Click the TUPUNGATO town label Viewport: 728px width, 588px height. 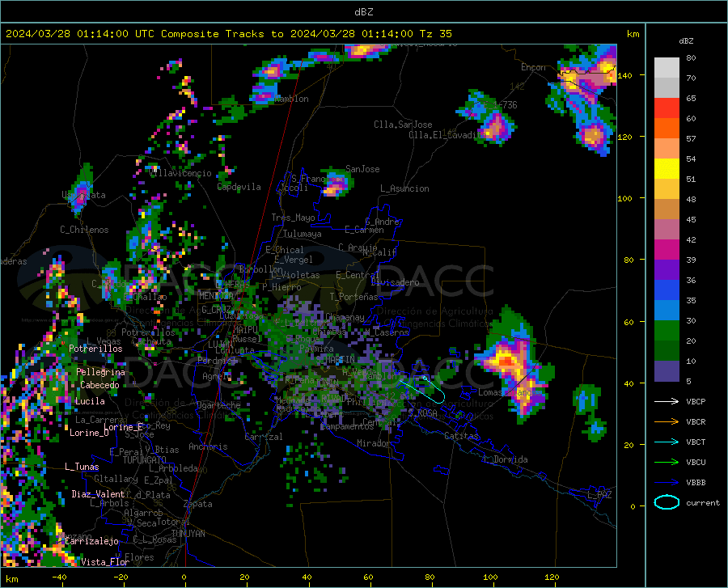[145, 460]
